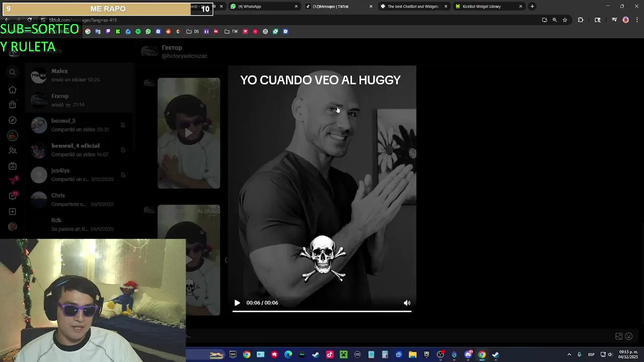
Task: Open TikTok search from sidebar
Action: (x=13, y=72)
